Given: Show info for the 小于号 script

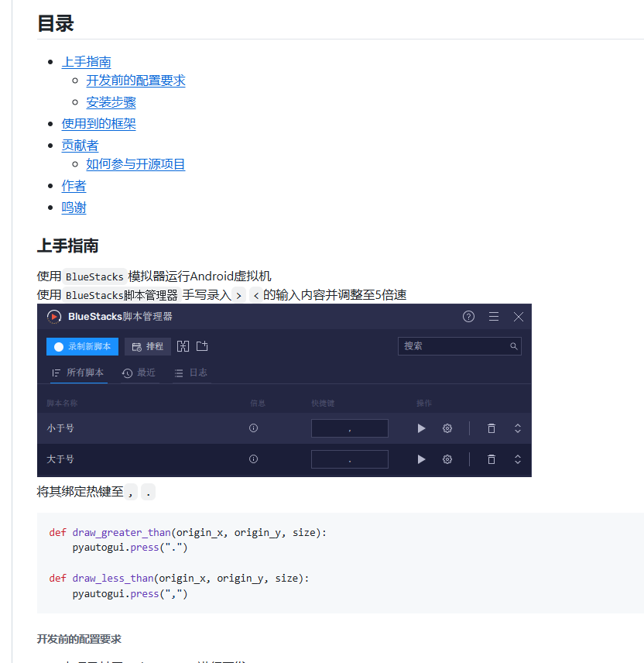Looking at the screenshot, I should coord(254,428).
